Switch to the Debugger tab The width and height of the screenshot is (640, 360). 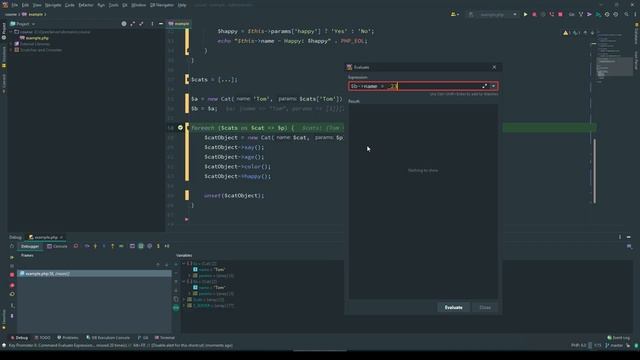point(30,247)
